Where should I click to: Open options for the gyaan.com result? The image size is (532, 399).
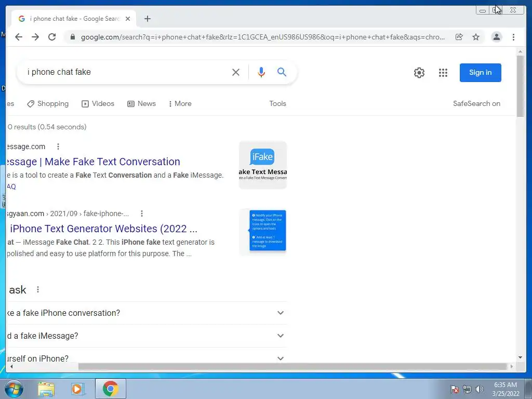coord(142,214)
